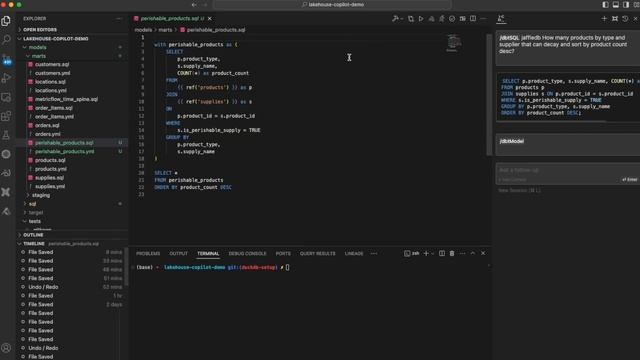Open more editor actions ellipsis
Image resolution: width=640 pixels, height=360 pixels.
click(483, 18)
